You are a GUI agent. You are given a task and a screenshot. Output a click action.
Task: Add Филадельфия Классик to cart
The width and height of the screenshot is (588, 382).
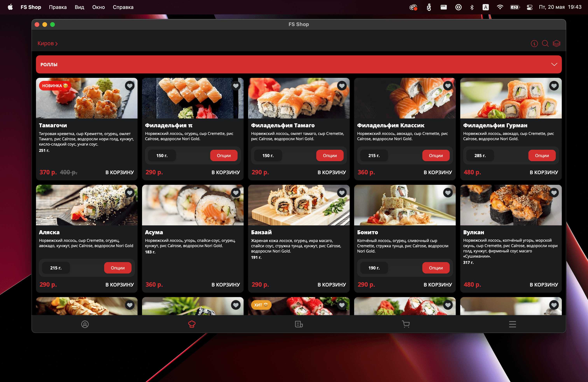pyautogui.click(x=438, y=173)
